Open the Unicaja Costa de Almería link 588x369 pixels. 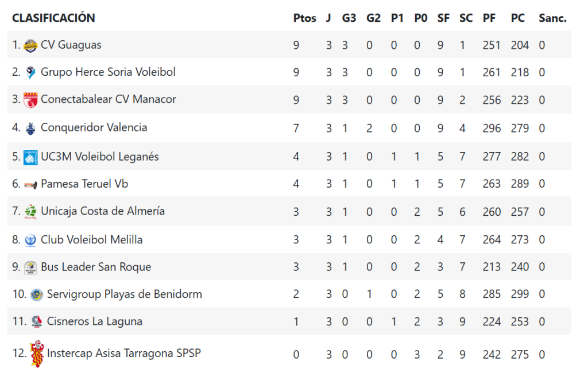[103, 211]
